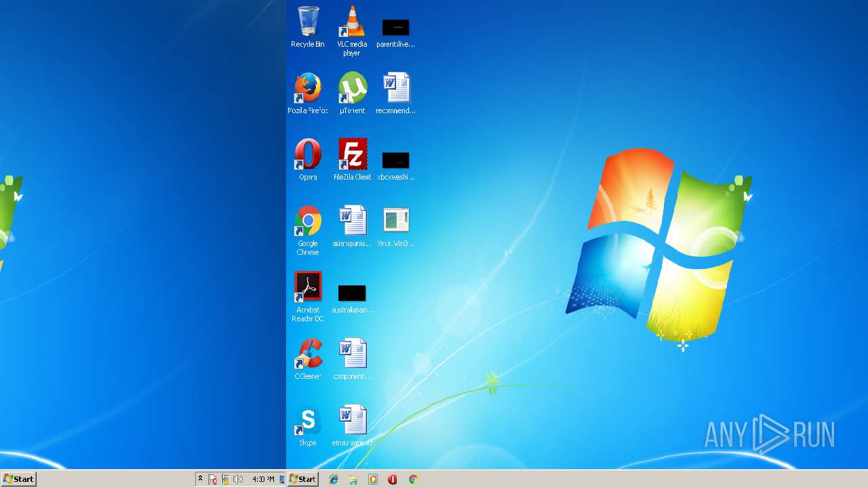The image size is (868, 488).
Task: Open Chrome from the taskbar
Action: coord(412,479)
